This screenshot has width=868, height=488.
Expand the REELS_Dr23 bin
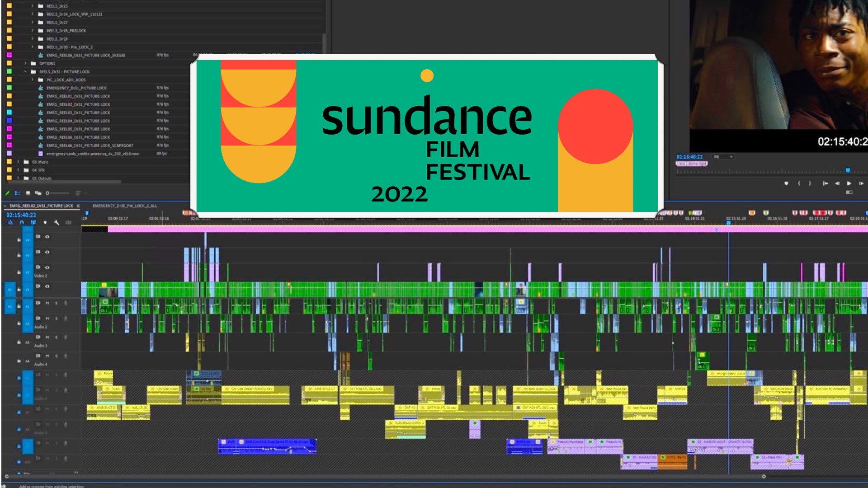point(33,6)
